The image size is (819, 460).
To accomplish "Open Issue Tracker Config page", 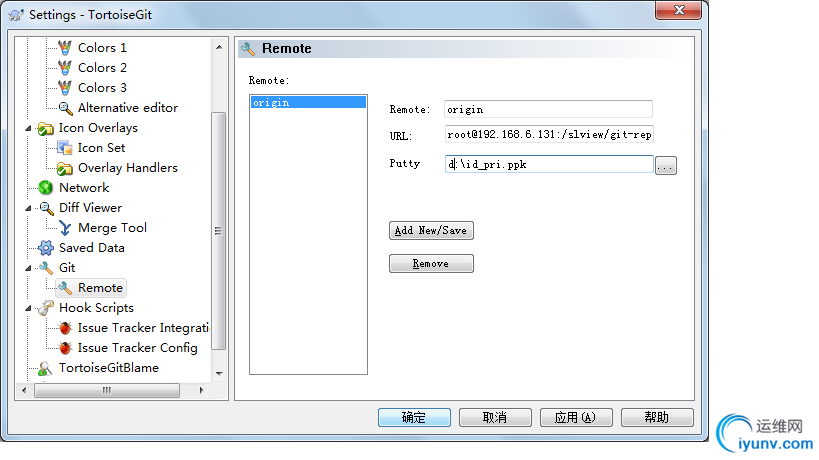I will tap(137, 348).
